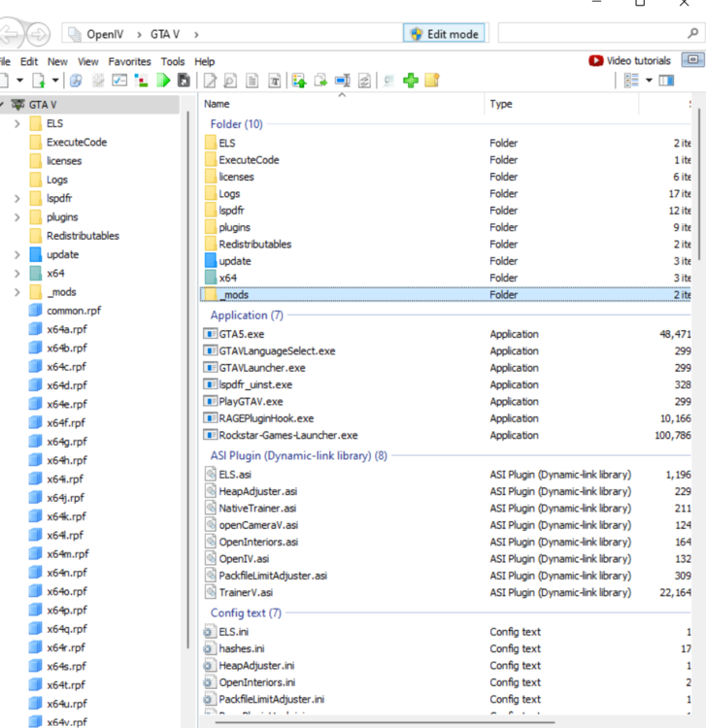The height and width of the screenshot is (728, 706).
Task: Open the new file dropdown arrow
Action: pos(19,81)
